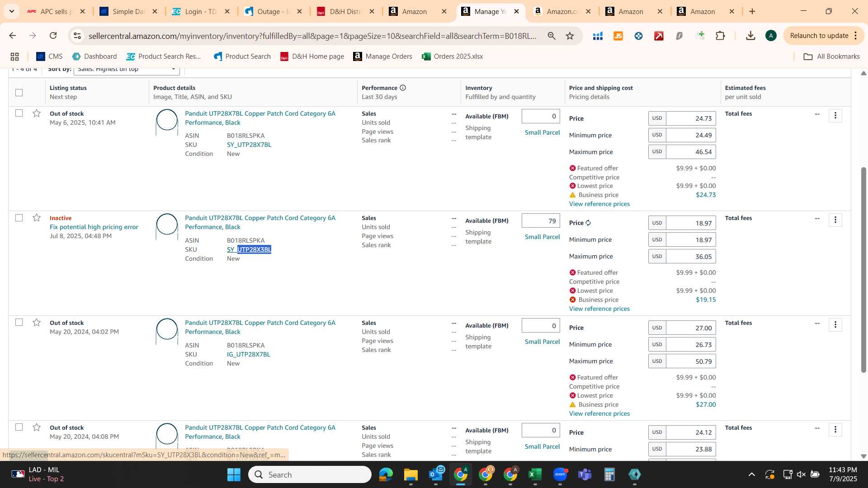Open Excel from taskbar
Screen dimensions: 868x488
pos(535,474)
